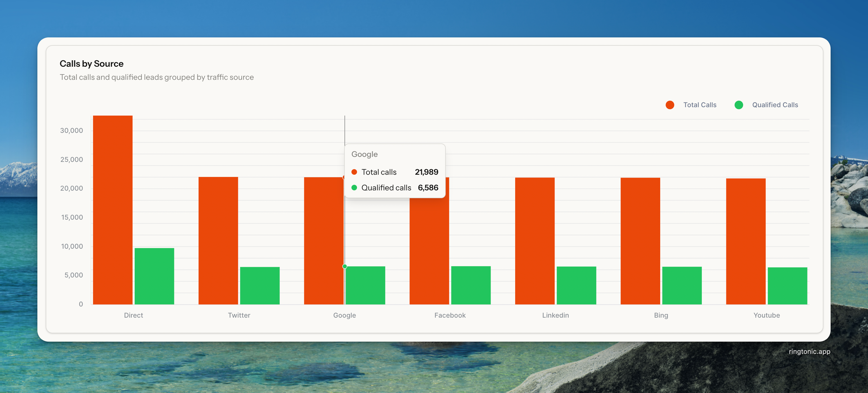Click the green dot in Google tooltip
This screenshot has width=868, height=393.
click(354, 188)
